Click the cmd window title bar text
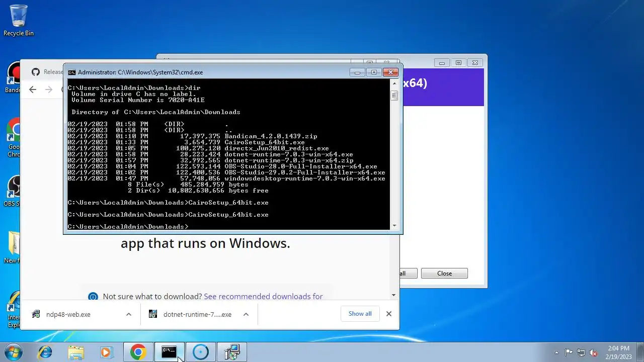The image size is (644, 362). click(140, 72)
